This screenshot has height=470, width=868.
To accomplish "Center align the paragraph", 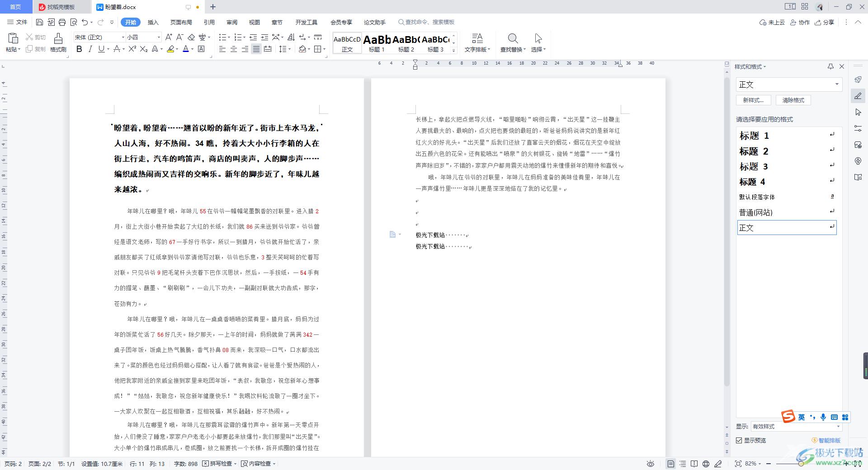I will click(x=234, y=49).
